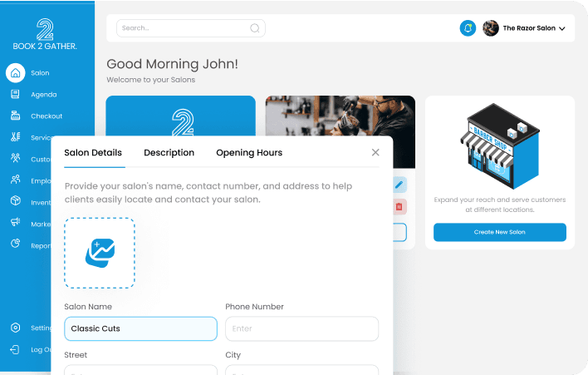Image resolution: width=588 pixels, height=375 pixels.
Task: Open the Services scissors-and-comb icon
Action: click(16, 137)
